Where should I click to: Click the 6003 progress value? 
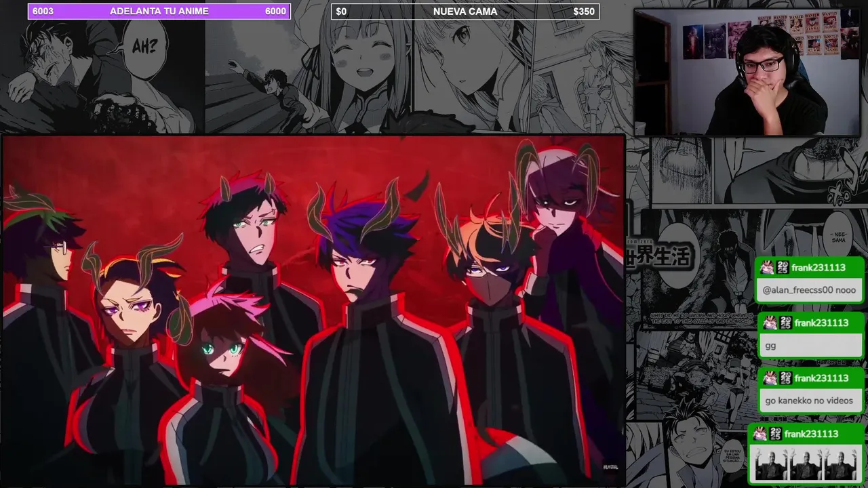(x=43, y=11)
